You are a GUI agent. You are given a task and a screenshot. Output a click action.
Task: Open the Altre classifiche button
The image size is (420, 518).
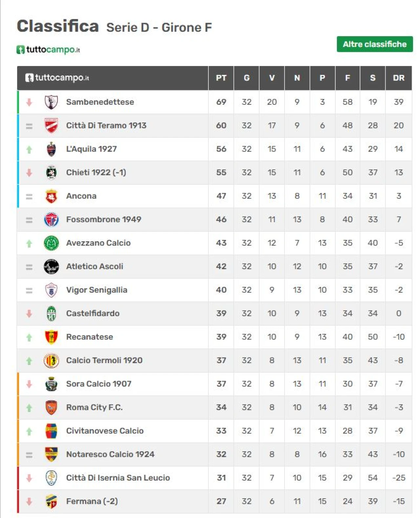click(x=375, y=44)
